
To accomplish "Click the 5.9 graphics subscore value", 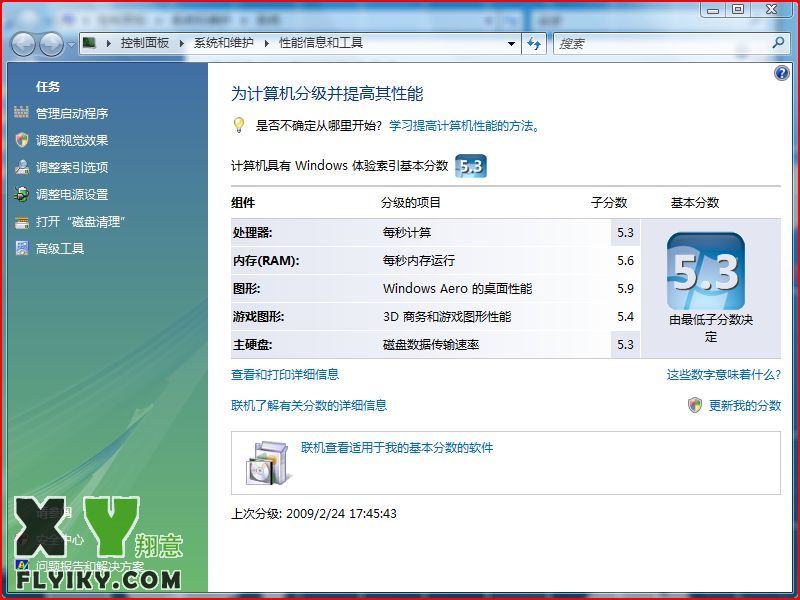I will coord(625,289).
